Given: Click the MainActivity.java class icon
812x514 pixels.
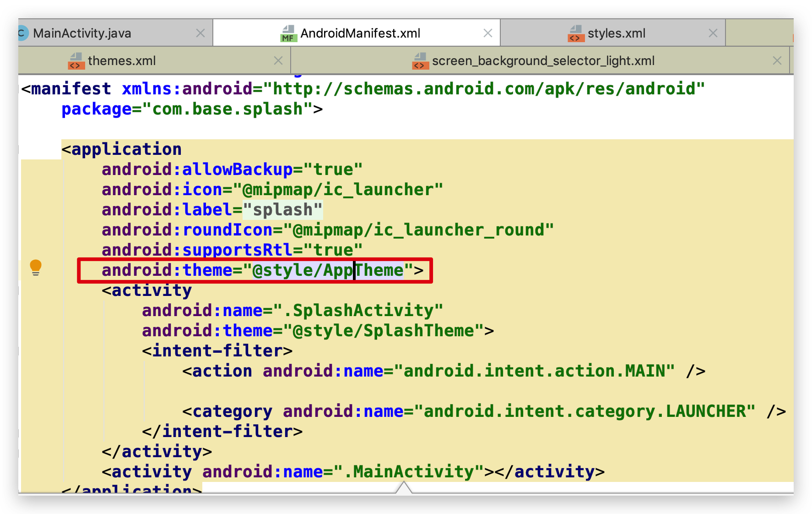Looking at the screenshot, I should (x=22, y=33).
